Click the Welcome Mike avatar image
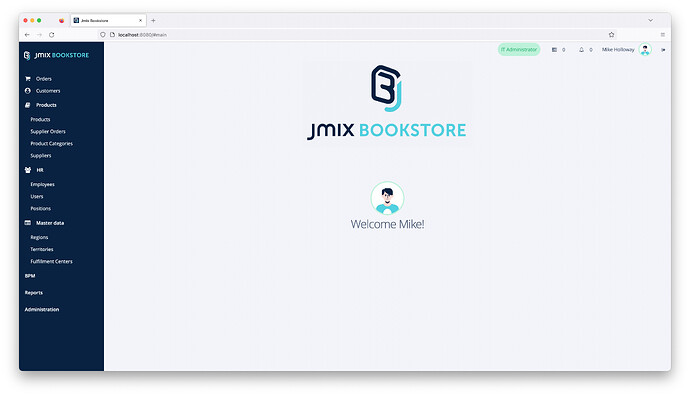 [x=387, y=198]
